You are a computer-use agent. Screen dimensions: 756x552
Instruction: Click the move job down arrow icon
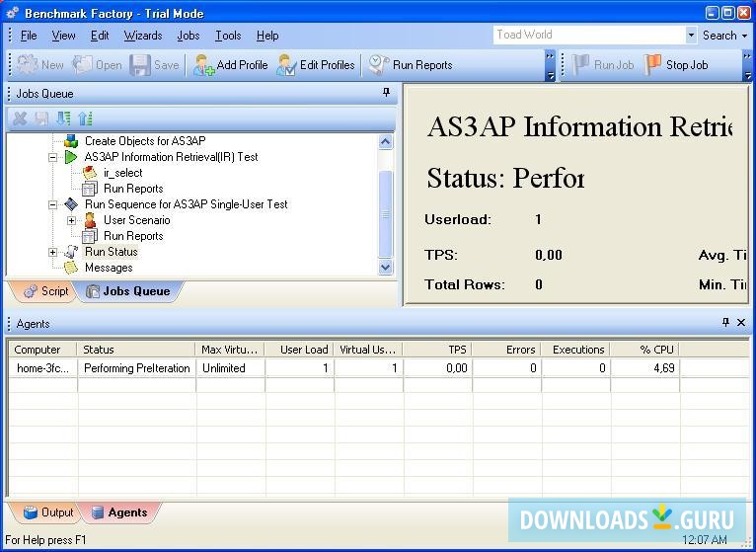pos(63,118)
